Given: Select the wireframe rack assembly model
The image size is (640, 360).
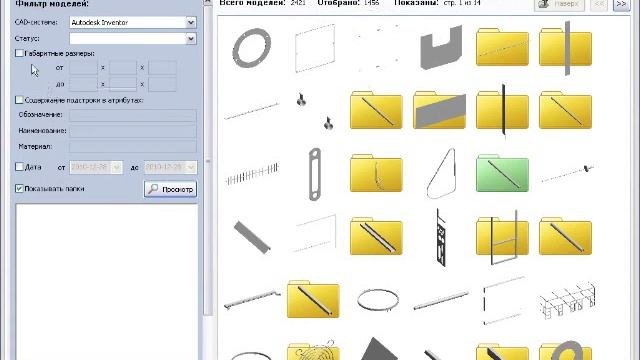Looking at the screenshot, I should tap(567, 300).
